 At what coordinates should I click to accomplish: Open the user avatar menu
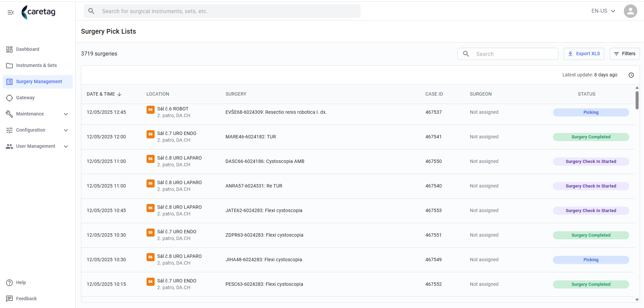(x=630, y=11)
